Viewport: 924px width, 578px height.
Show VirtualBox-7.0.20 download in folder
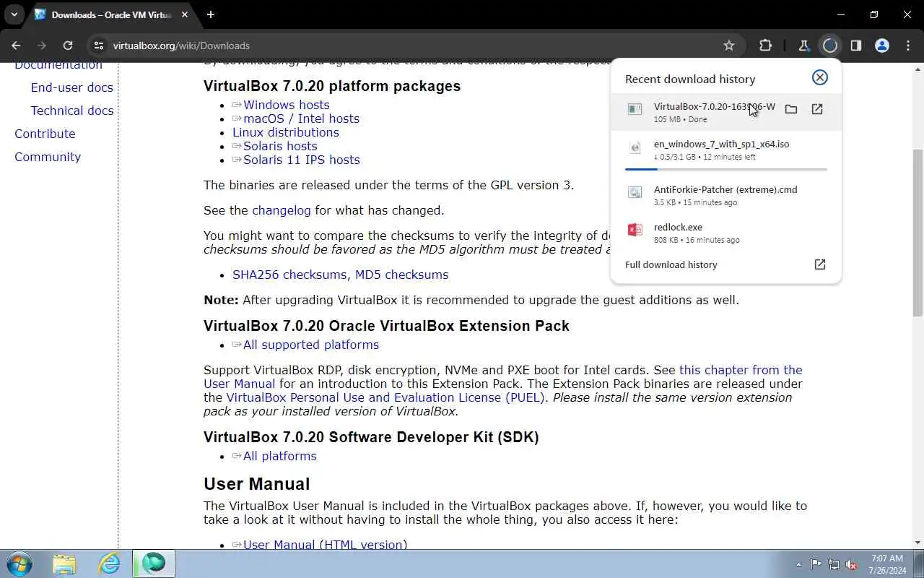(791, 109)
